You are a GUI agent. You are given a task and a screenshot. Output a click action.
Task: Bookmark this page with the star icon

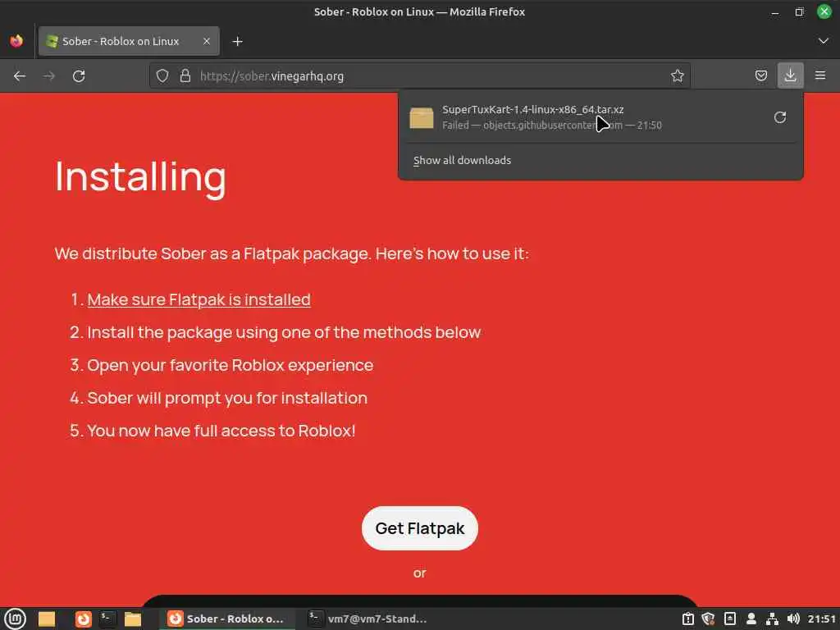click(677, 76)
